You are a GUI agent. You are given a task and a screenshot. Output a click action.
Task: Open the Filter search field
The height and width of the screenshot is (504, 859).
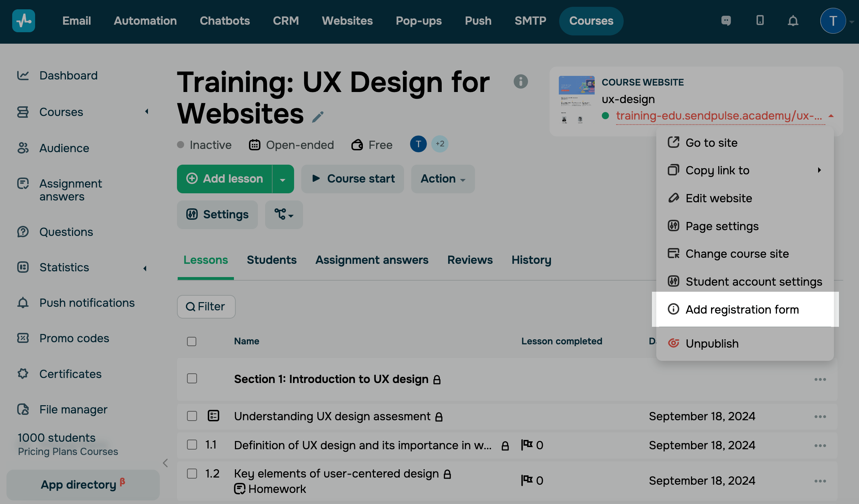click(206, 306)
